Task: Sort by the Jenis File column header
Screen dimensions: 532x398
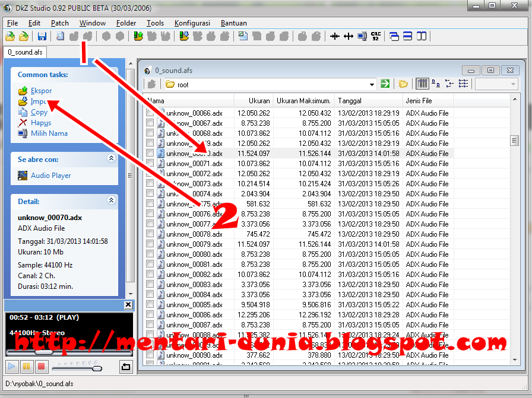Action: [428, 101]
